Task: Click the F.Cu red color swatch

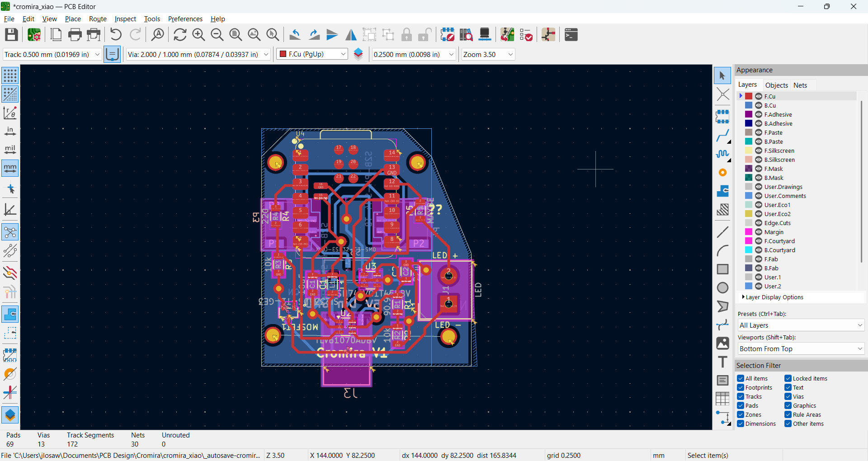Action: 749,96
